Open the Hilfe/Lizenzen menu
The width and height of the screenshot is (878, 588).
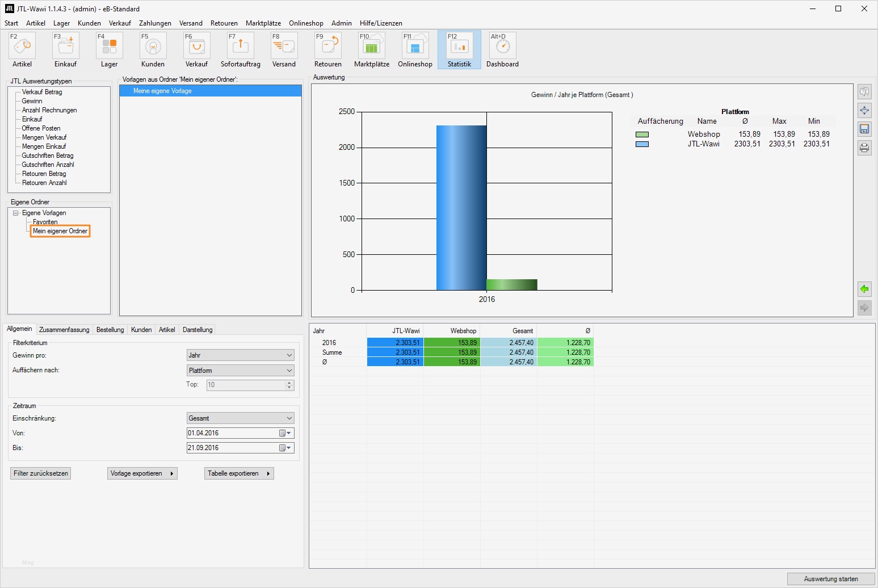(x=381, y=23)
